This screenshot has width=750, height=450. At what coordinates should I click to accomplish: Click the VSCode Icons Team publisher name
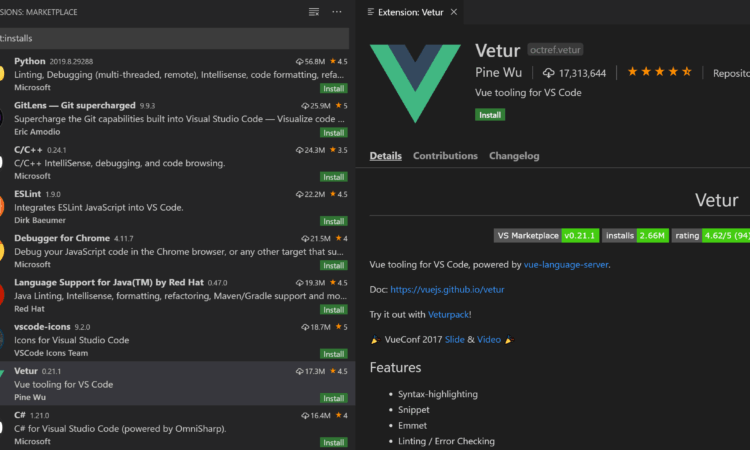[x=51, y=353]
